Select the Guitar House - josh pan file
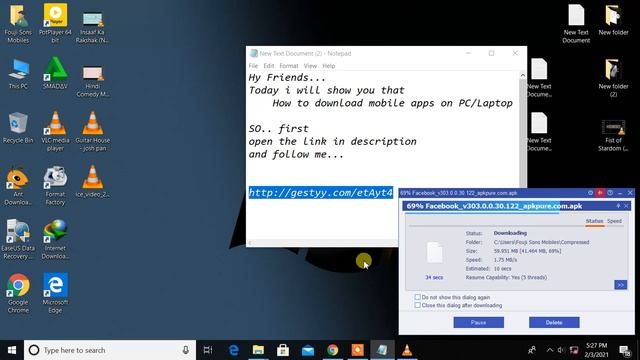Viewport: 640px width, 360px height. pos(93,131)
